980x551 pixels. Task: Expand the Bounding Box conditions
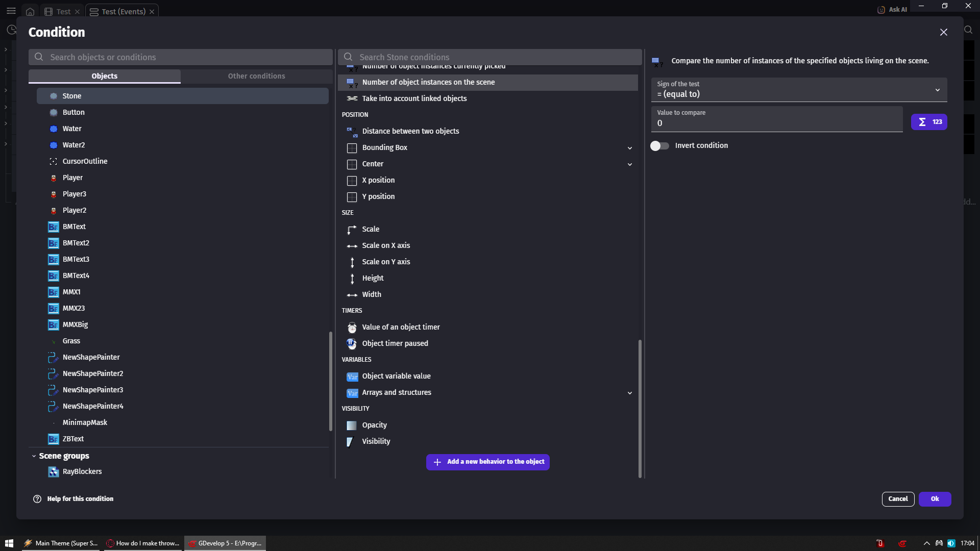[629, 148]
